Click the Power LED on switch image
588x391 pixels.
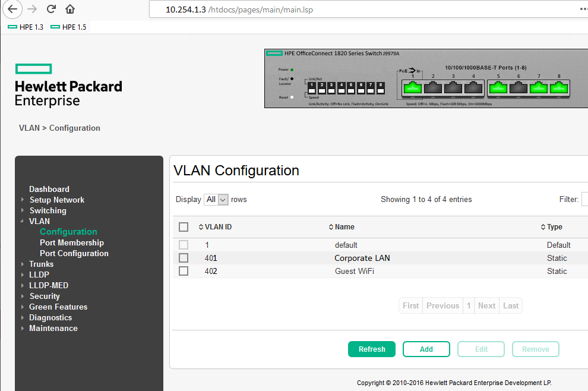292,70
